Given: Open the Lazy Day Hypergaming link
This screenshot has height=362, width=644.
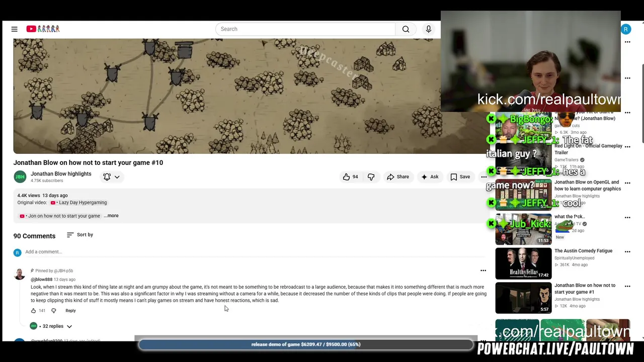Looking at the screenshot, I should [78, 203].
